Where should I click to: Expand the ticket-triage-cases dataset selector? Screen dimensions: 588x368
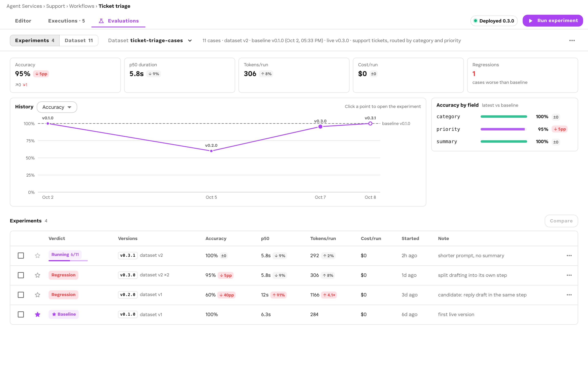click(150, 40)
